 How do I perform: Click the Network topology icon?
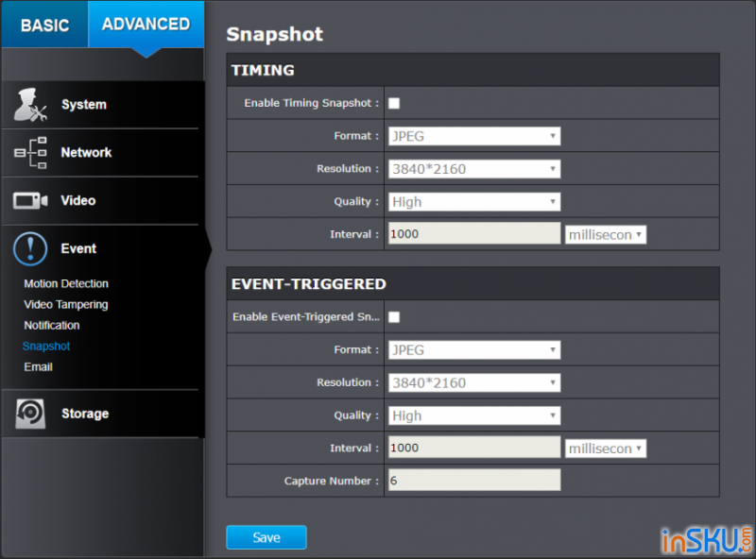point(30,153)
